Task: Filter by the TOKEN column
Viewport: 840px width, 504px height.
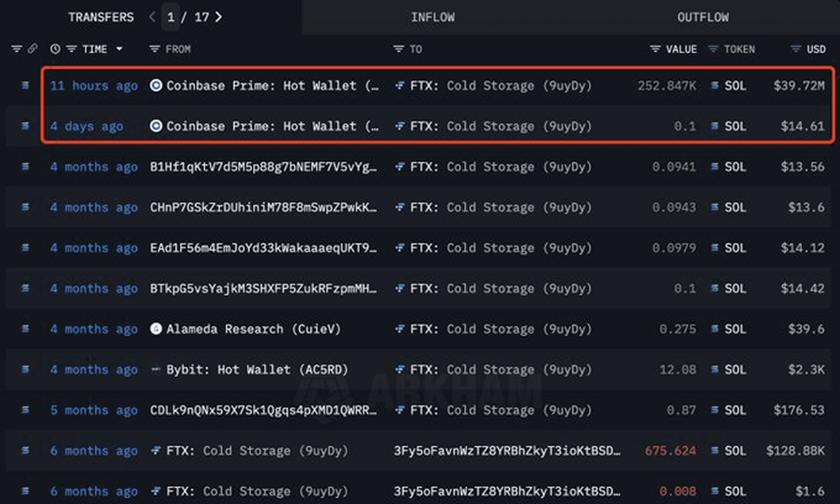Action: (713, 49)
